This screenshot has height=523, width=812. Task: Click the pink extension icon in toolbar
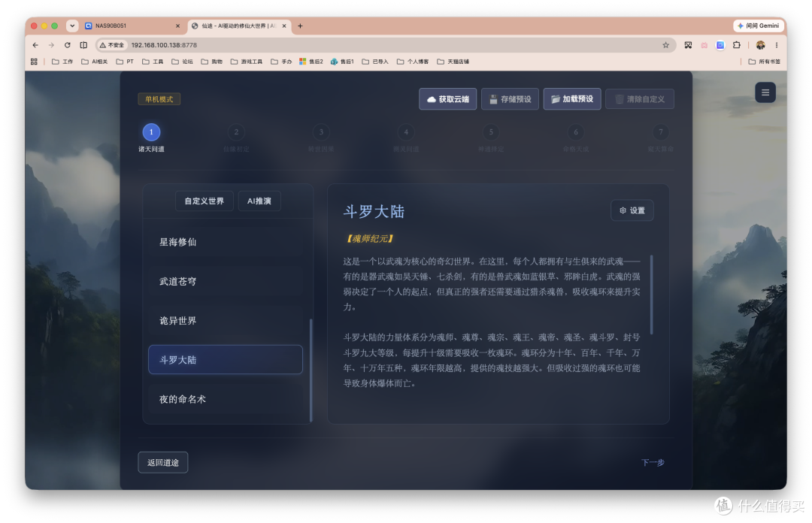point(704,45)
